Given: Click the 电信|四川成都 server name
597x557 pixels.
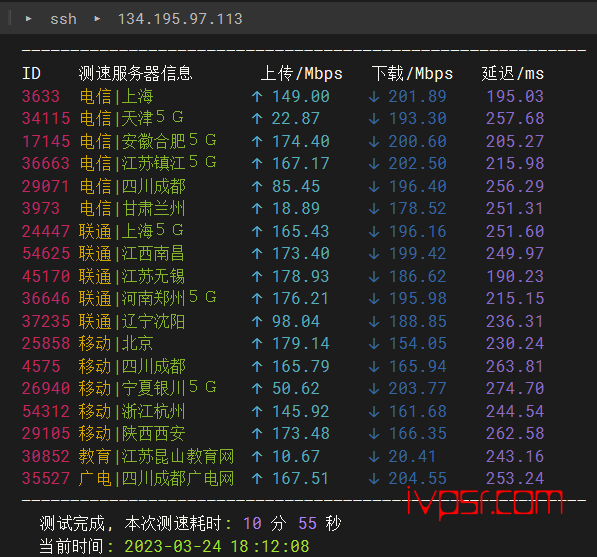Looking at the screenshot, I should [x=132, y=186].
